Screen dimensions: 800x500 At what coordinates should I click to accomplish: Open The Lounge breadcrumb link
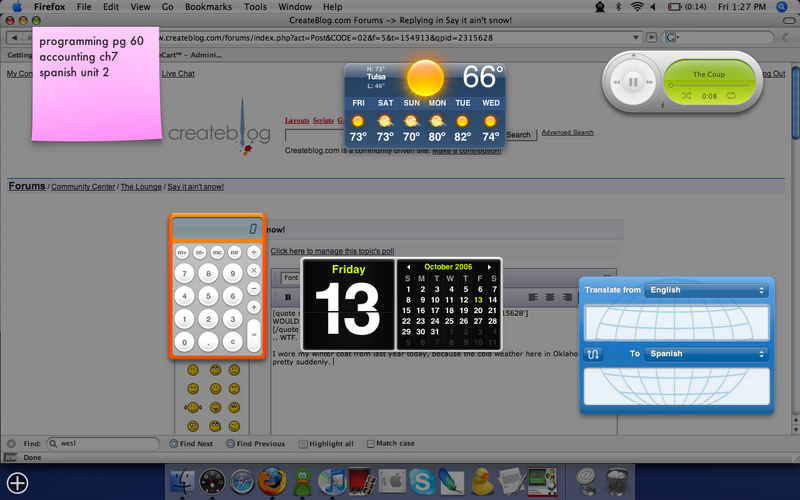141,187
